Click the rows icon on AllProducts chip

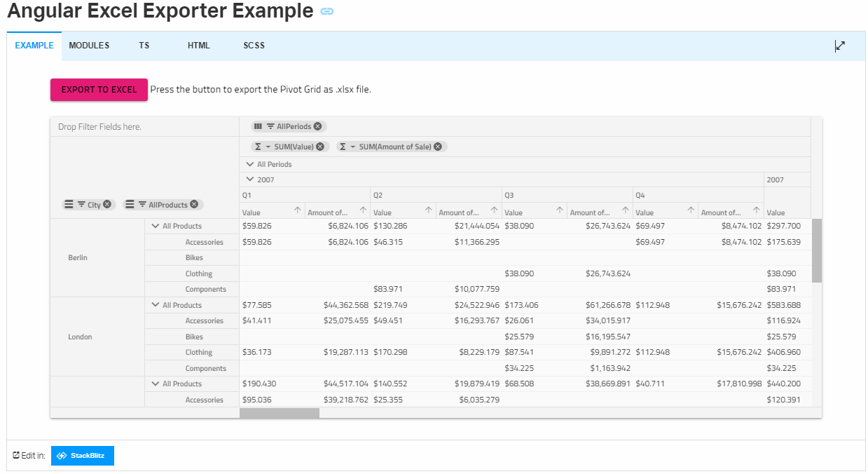130,205
